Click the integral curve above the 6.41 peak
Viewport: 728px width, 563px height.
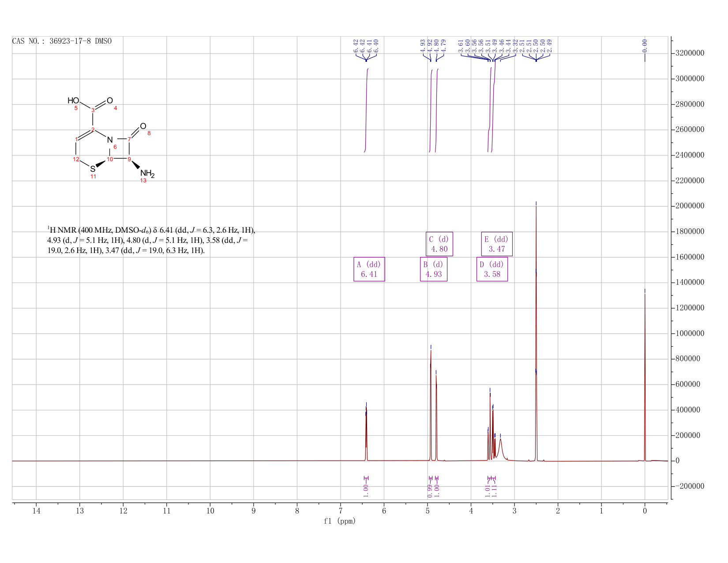click(x=366, y=110)
